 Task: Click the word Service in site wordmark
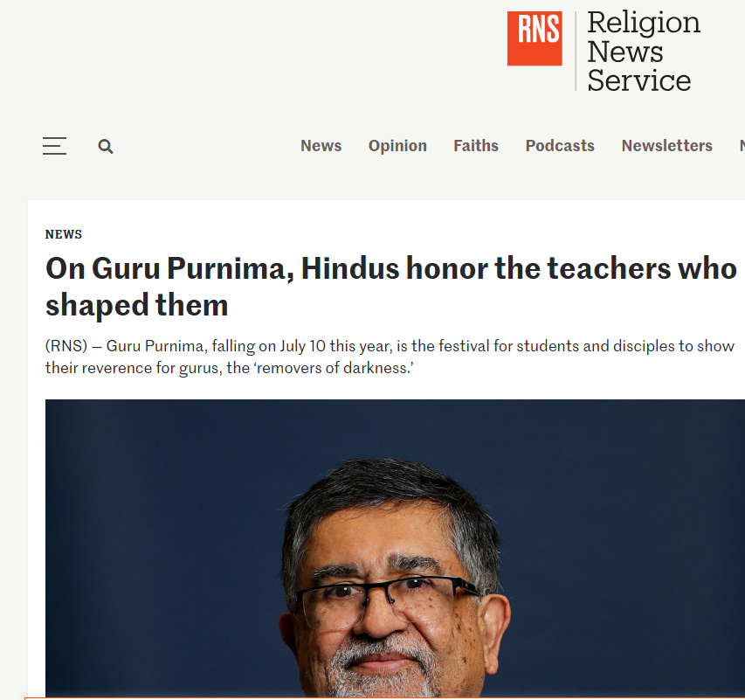[x=639, y=80]
